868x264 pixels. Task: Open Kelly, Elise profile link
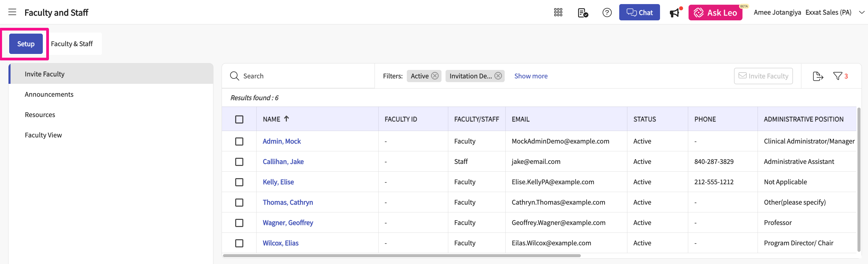[x=278, y=182]
